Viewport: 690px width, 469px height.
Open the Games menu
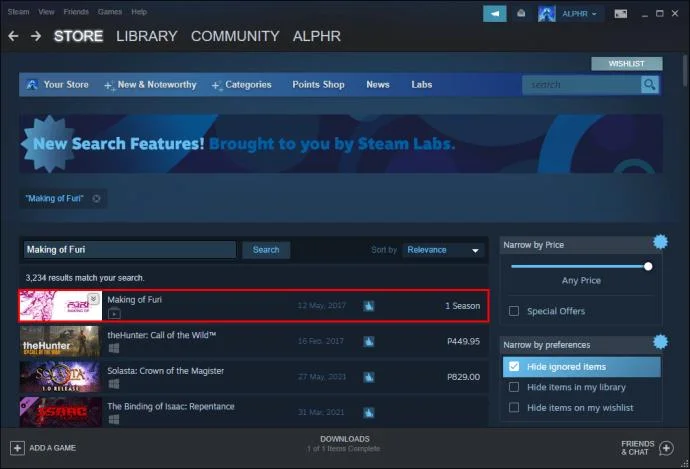(x=110, y=12)
